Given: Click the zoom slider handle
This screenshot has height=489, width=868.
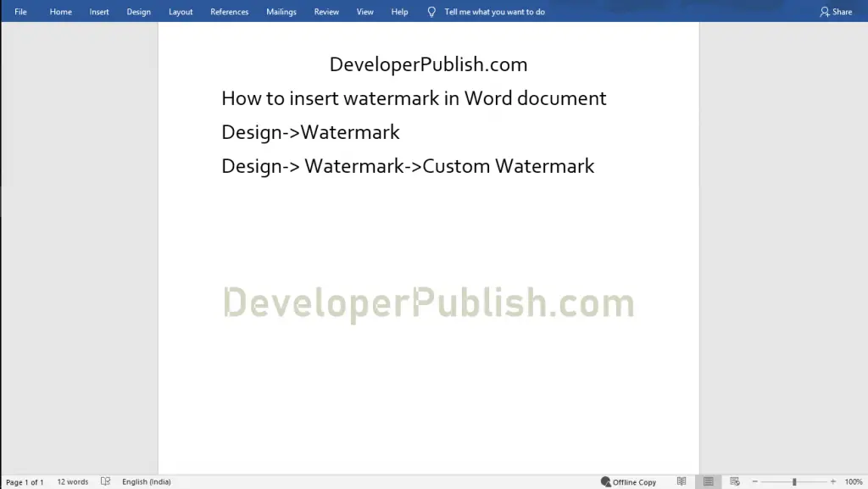Looking at the screenshot, I should coord(793,482).
